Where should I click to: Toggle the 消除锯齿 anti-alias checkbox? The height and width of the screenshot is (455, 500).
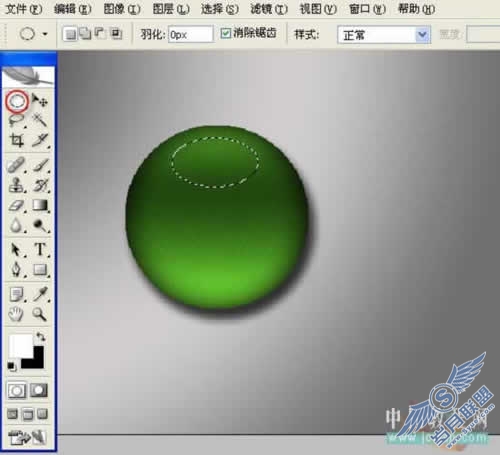226,33
